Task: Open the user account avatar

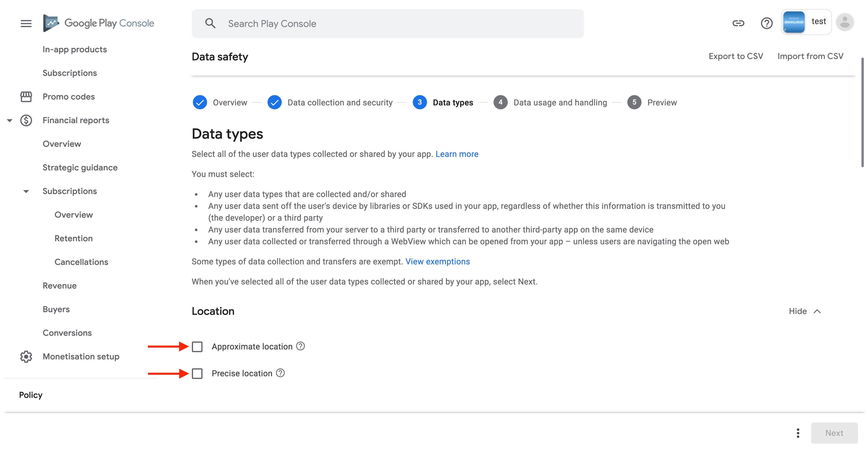Action: (845, 23)
